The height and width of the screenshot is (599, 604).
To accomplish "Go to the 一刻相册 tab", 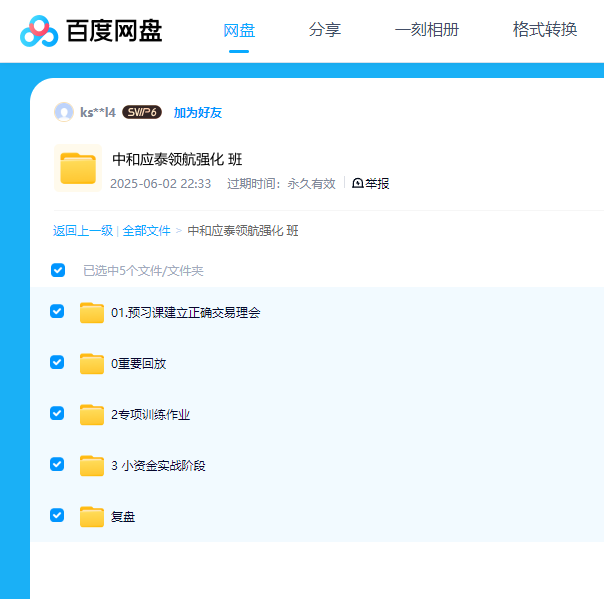I will coord(427,30).
